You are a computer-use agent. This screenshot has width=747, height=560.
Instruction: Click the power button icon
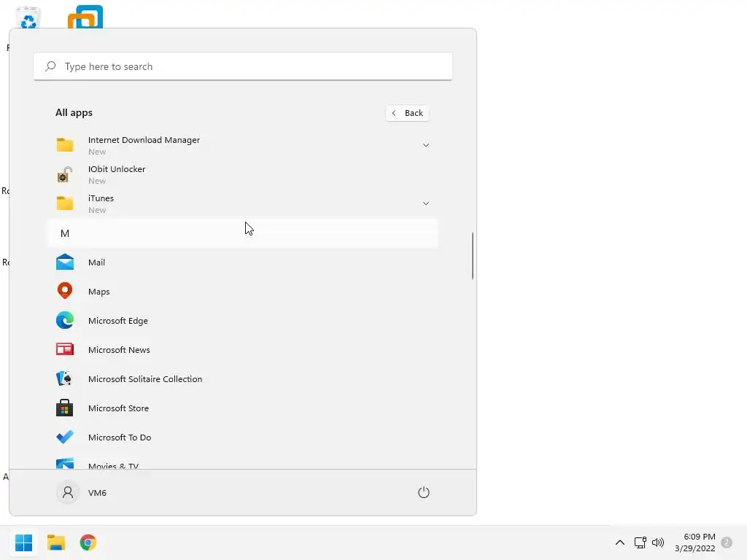click(x=424, y=492)
